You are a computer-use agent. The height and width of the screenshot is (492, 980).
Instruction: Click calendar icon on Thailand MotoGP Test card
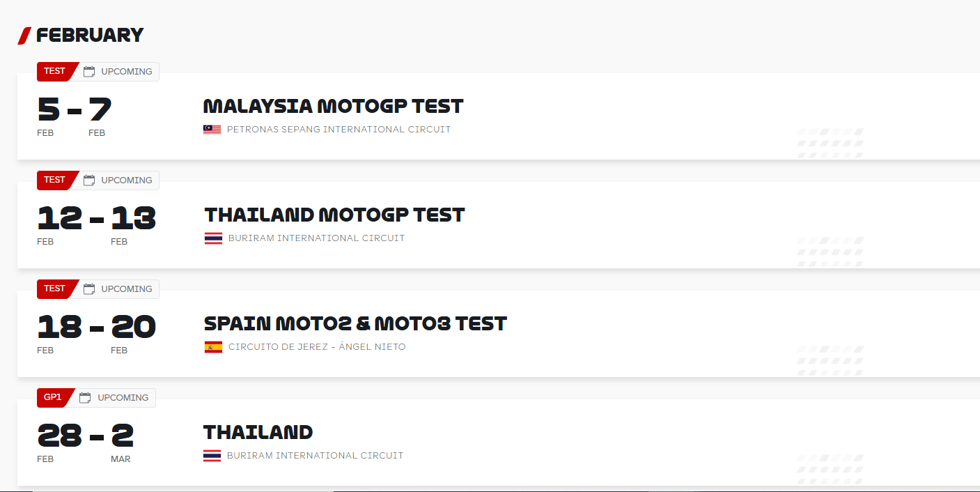pyautogui.click(x=89, y=180)
